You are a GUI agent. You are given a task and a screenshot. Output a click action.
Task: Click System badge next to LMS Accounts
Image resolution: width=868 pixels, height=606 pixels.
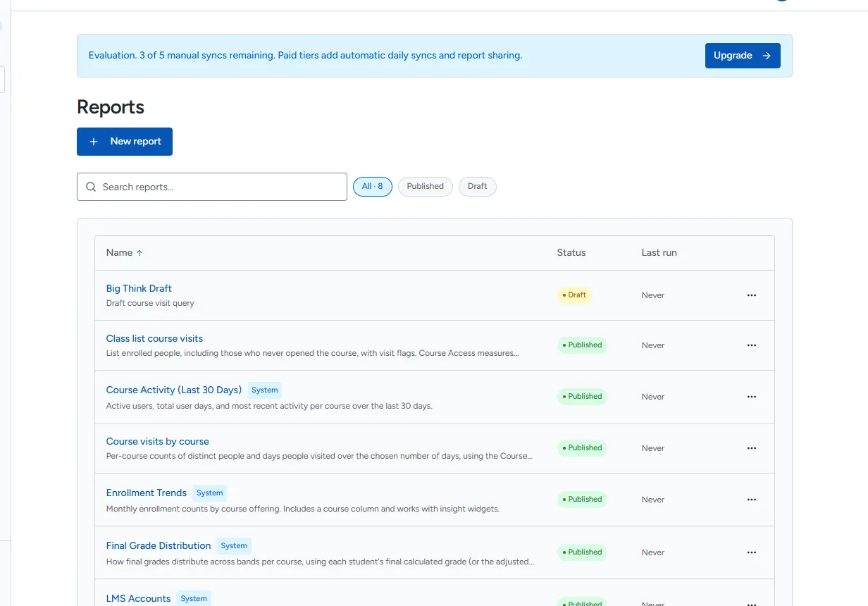194,598
